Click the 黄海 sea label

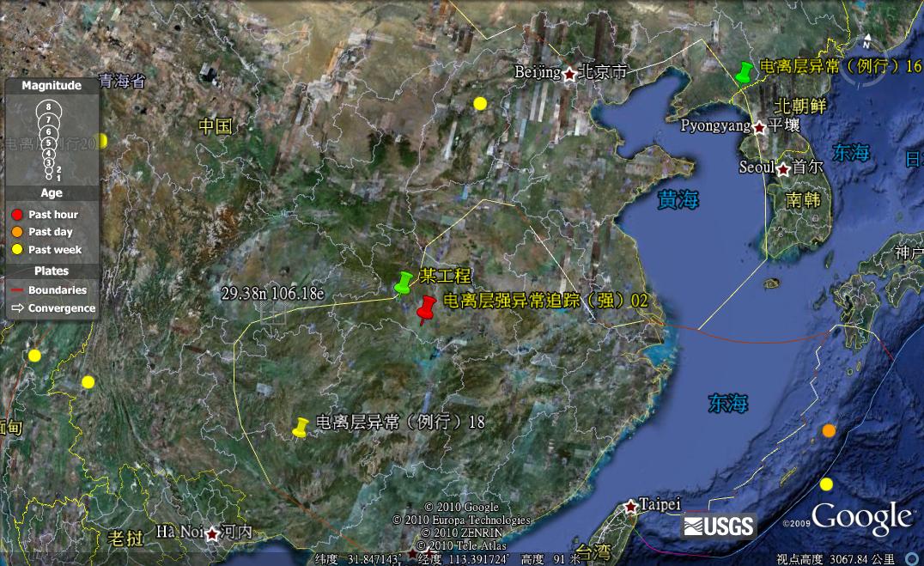(x=678, y=200)
